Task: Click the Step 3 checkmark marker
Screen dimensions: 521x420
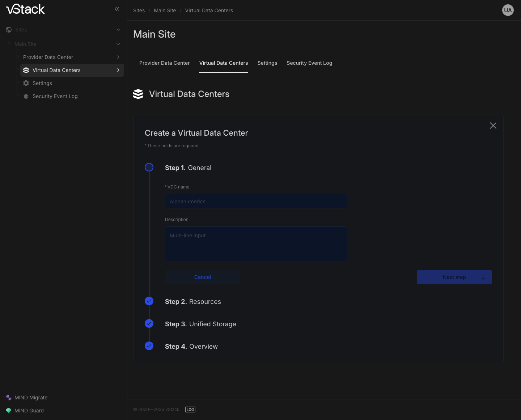Action: pos(149,323)
